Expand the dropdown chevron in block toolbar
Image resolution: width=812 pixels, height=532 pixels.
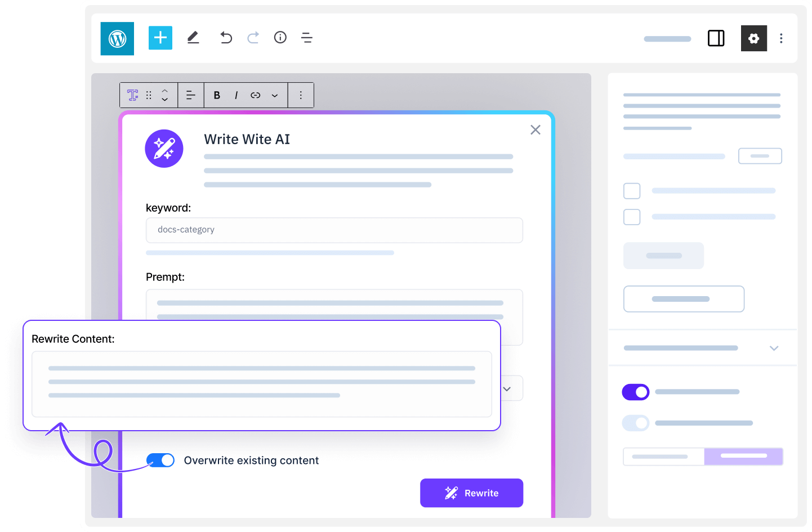[x=275, y=95]
